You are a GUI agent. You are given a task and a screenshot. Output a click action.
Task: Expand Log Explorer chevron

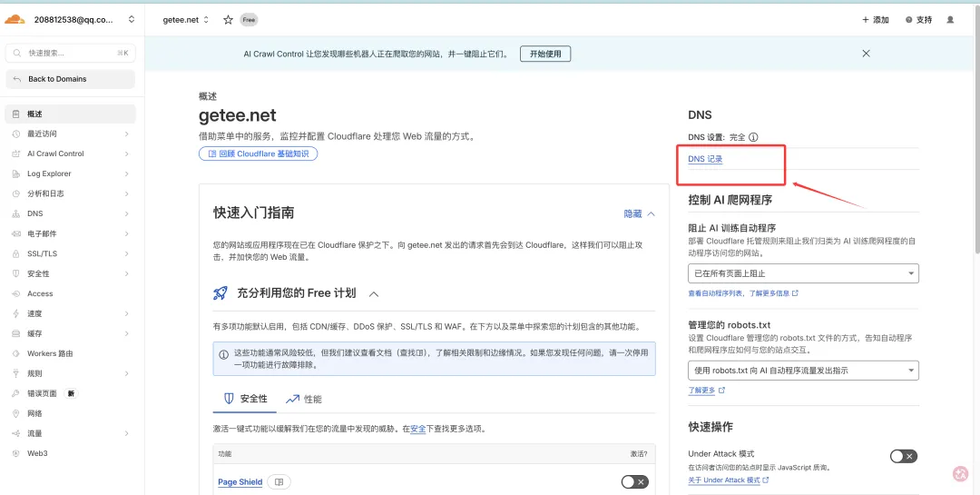pyautogui.click(x=126, y=174)
